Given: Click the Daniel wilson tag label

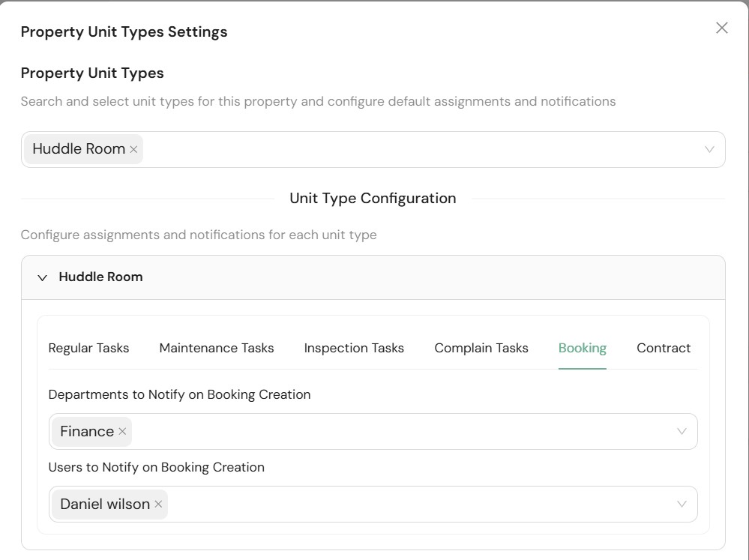Looking at the screenshot, I should tap(105, 505).
